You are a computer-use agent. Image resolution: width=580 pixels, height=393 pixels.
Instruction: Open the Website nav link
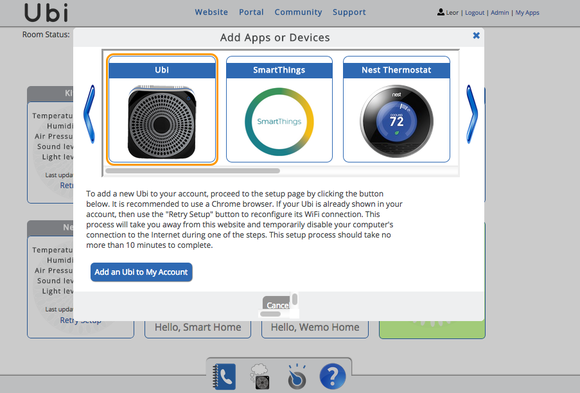coord(211,12)
